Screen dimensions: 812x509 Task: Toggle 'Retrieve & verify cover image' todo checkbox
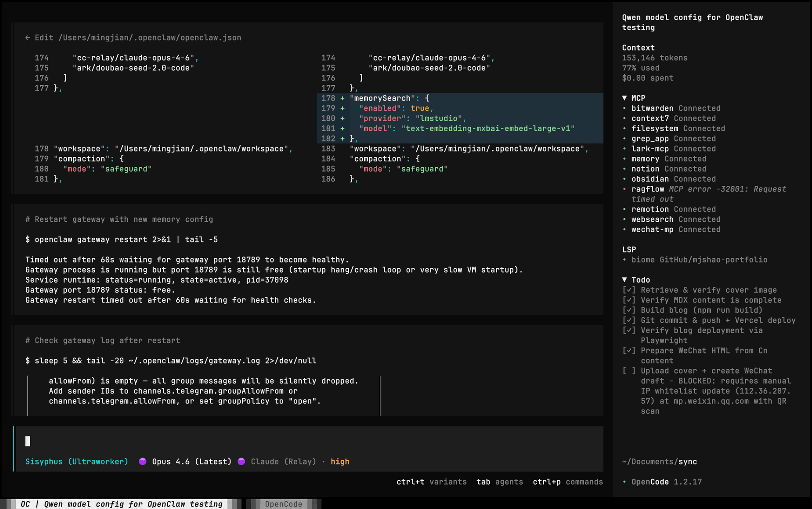(629, 290)
